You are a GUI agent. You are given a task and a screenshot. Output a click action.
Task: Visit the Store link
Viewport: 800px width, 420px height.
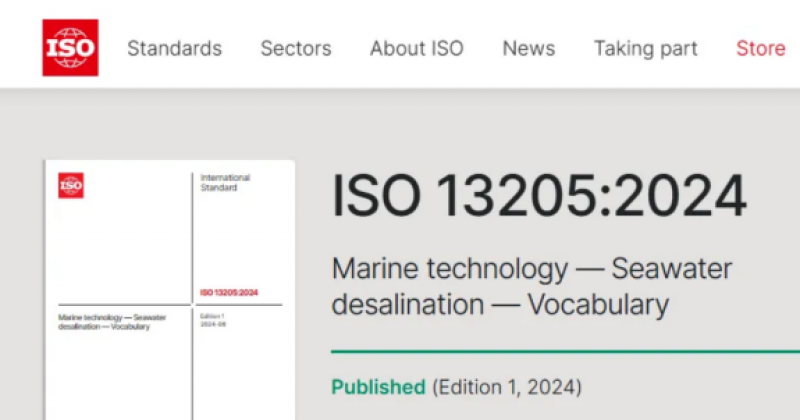(760, 48)
